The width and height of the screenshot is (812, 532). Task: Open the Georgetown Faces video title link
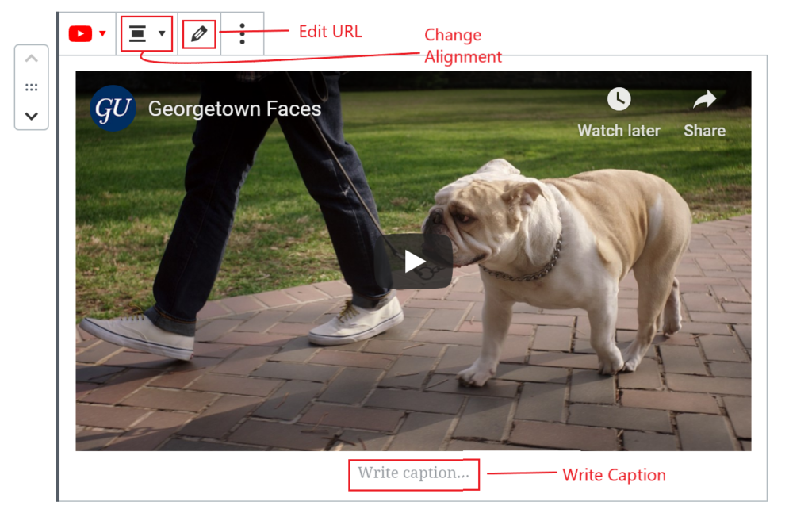235,109
